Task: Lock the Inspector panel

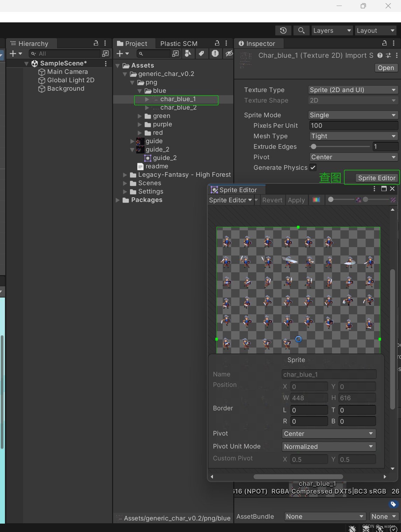Action: click(385, 43)
